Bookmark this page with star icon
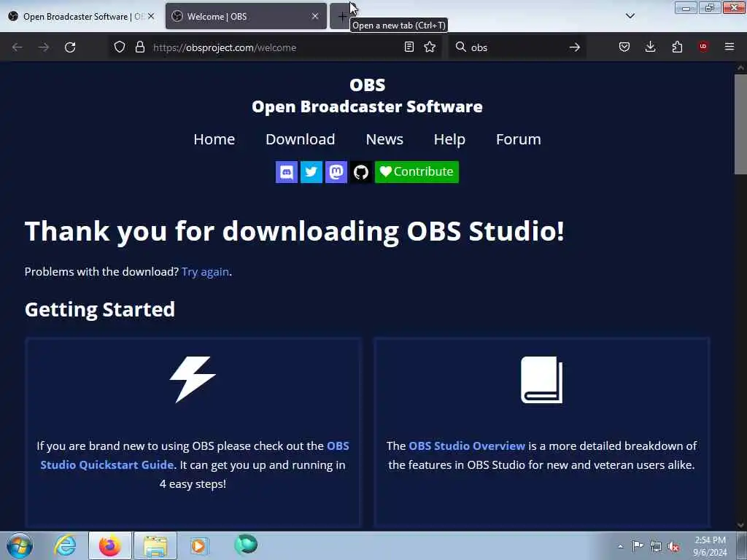Screen dimensions: 747x560 point(430,47)
